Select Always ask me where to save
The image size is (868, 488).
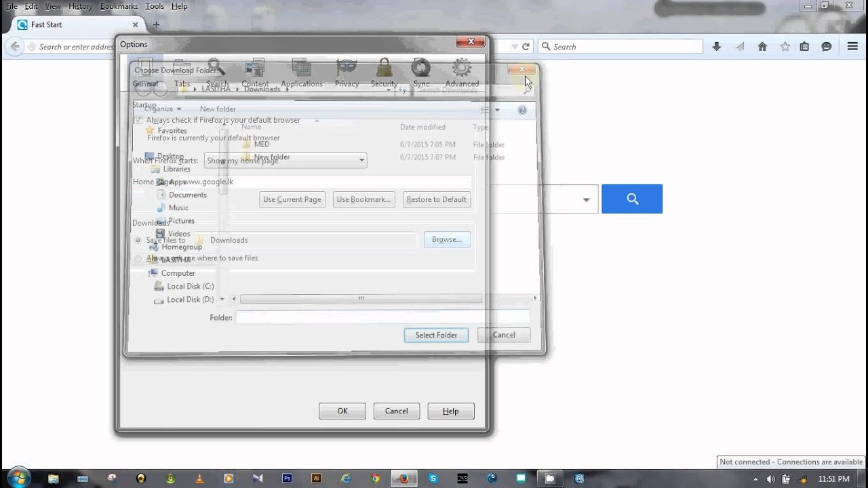(x=138, y=258)
